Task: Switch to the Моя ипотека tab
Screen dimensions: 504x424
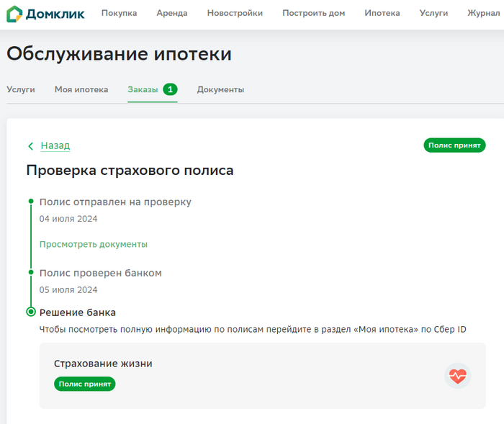Action: tap(81, 89)
